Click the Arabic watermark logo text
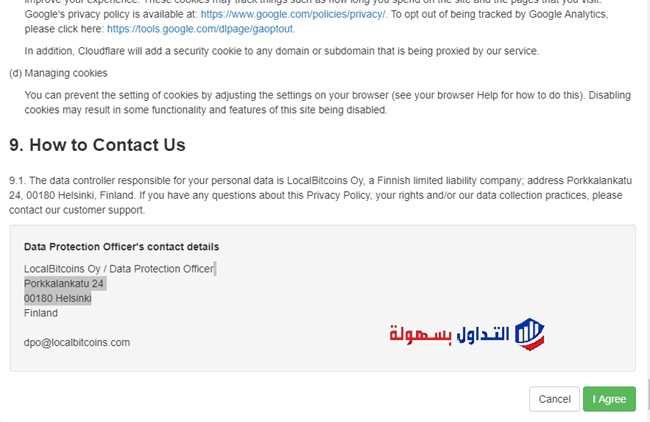Image resolution: width=650 pixels, height=422 pixels. (449, 334)
